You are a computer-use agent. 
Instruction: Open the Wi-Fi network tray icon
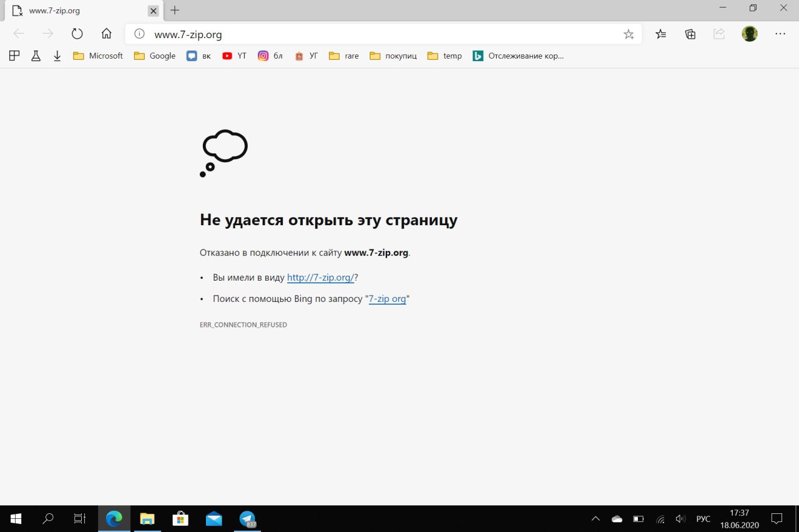click(x=660, y=518)
